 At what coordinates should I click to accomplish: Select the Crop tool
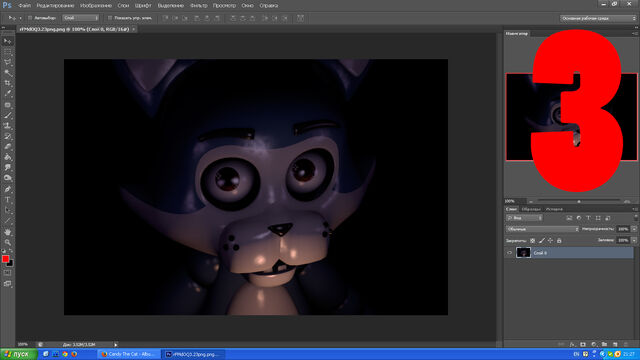click(8, 83)
